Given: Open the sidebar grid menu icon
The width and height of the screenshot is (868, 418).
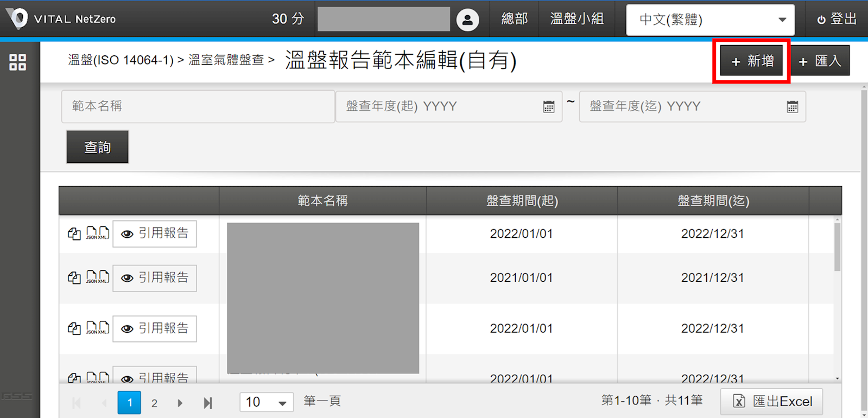Looking at the screenshot, I should pos(17,62).
